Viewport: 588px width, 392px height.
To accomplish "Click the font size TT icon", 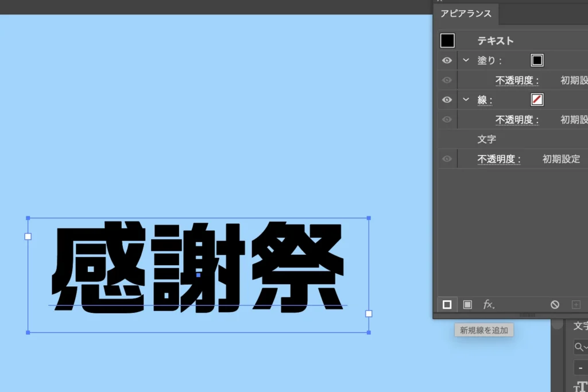I will [x=581, y=387].
